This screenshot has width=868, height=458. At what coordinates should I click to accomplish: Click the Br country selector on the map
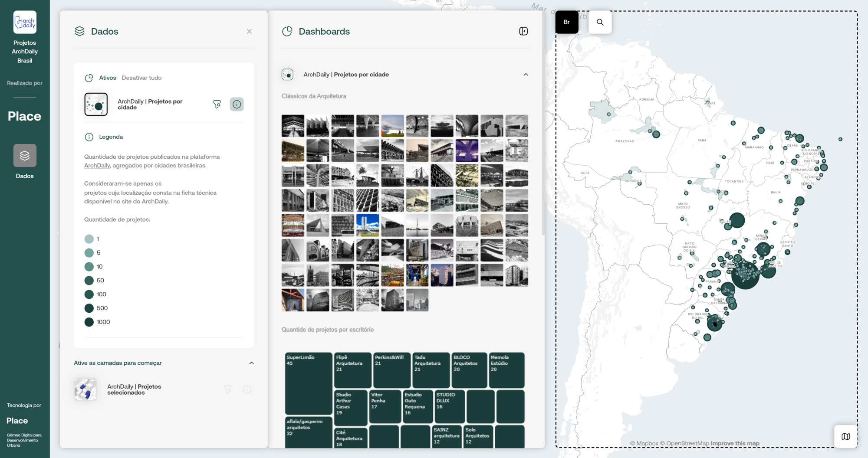[x=567, y=22]
